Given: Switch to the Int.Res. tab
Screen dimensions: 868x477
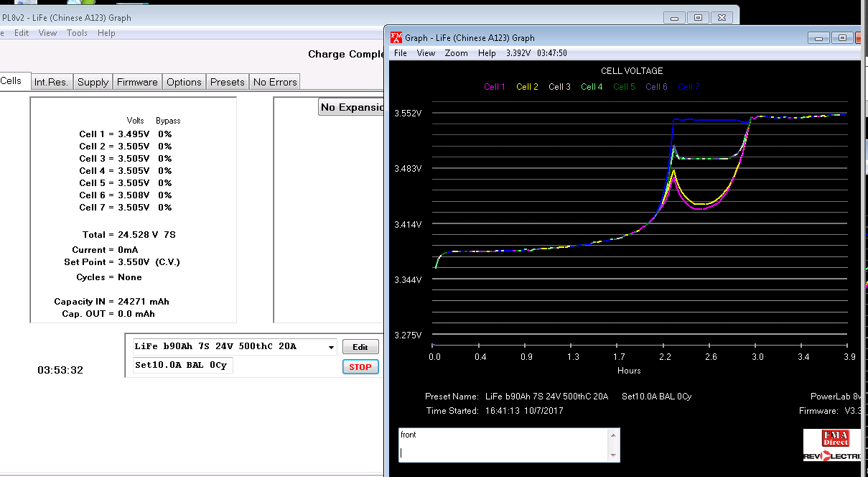Looking at the screenshot, I should point(51,82).
